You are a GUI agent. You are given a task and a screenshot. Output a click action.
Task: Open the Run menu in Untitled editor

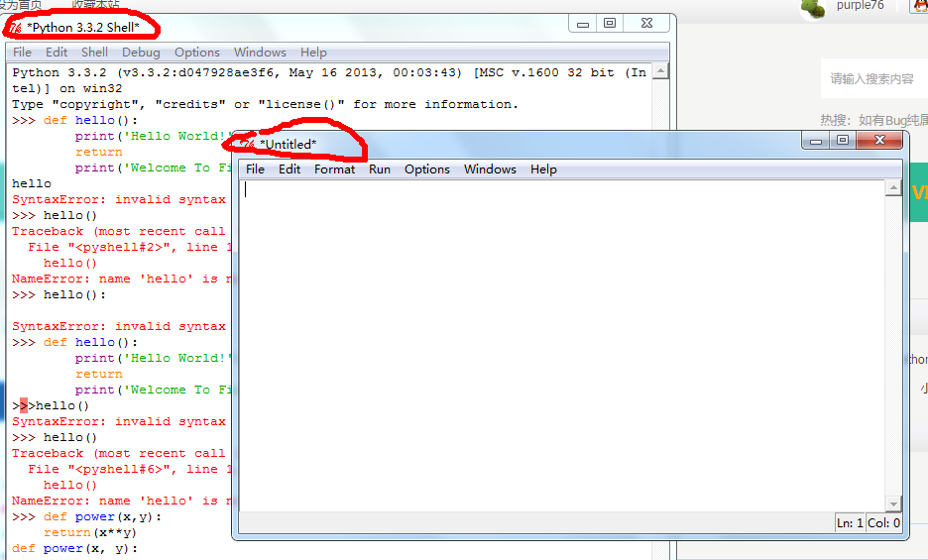380,169
